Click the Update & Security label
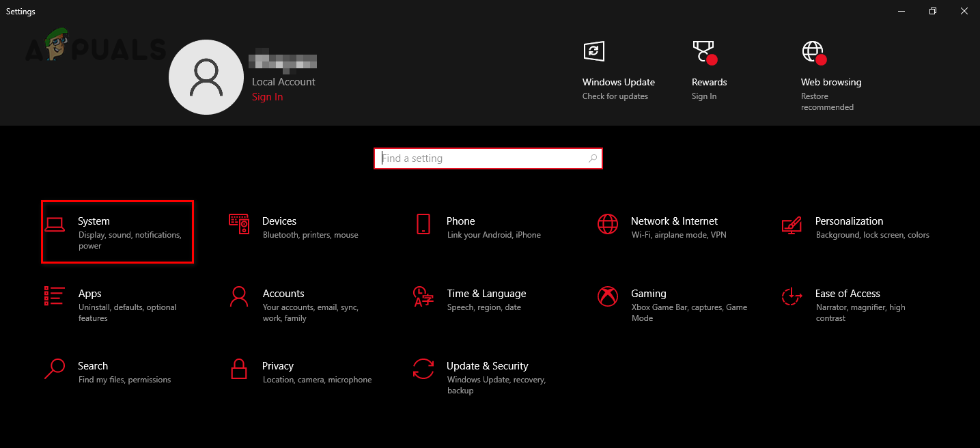Screen dimensions: 980x448 coord(488,366)
